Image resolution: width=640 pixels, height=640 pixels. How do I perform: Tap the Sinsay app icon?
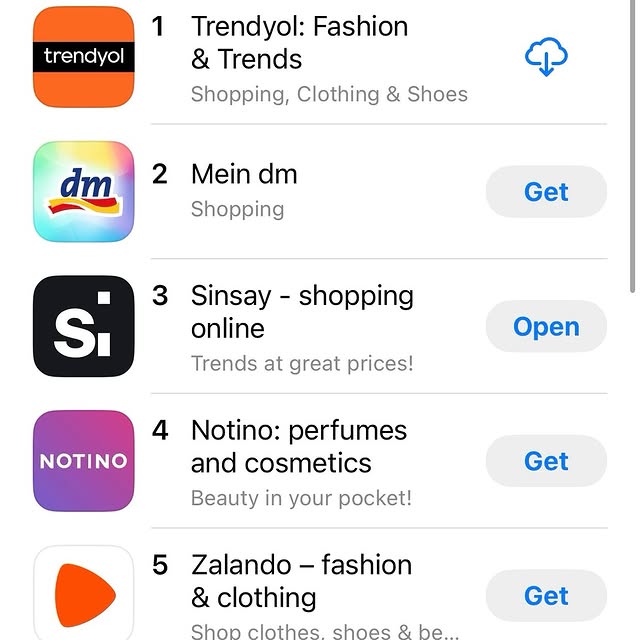click(84, 326)
